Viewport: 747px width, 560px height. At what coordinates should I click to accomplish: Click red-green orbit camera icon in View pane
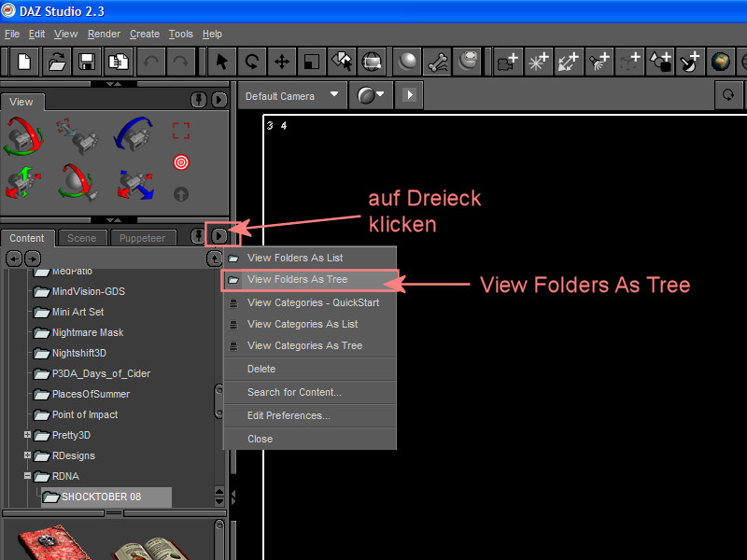tap(23, 136)
